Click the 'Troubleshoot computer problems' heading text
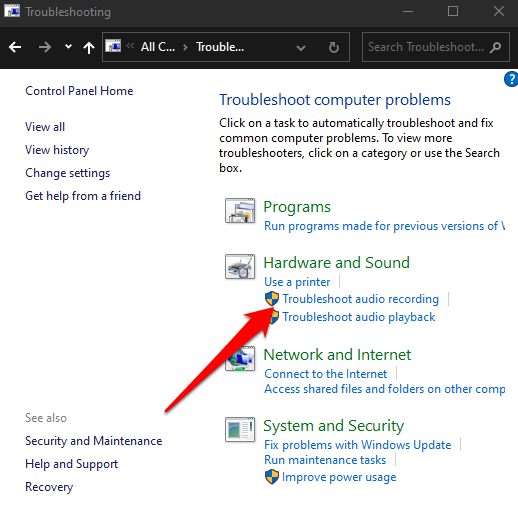The width and height of the screenshot is (518, 505). coord(335,100)
